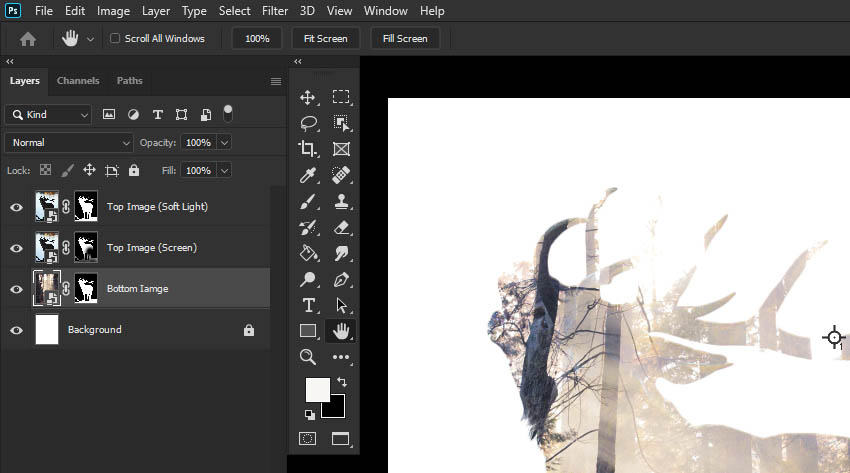Filter layers by pixel layers
Viewport: 850px width, 473px height.
coord(109,114)
